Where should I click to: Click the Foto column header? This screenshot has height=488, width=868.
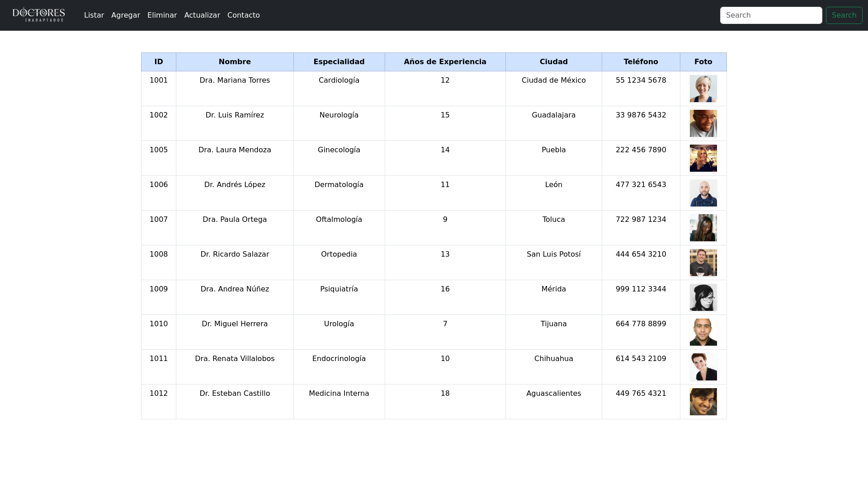coord(703,62)
